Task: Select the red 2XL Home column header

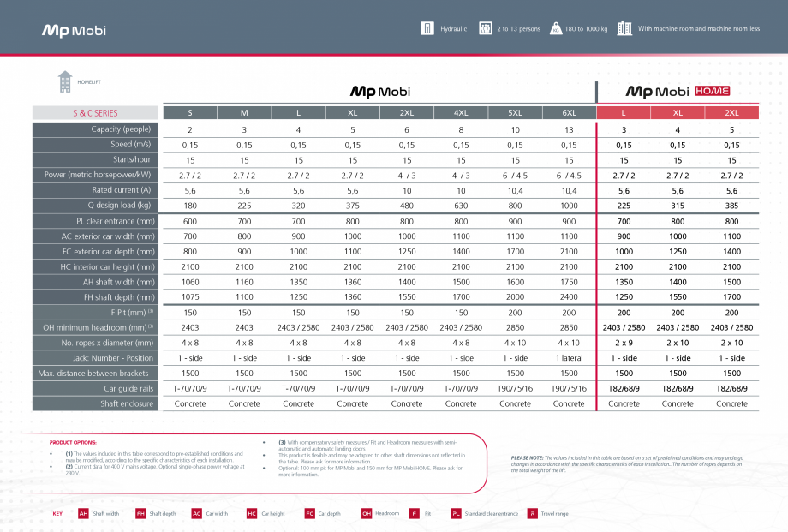Action: pyautogui.click(x=731, y=112)
